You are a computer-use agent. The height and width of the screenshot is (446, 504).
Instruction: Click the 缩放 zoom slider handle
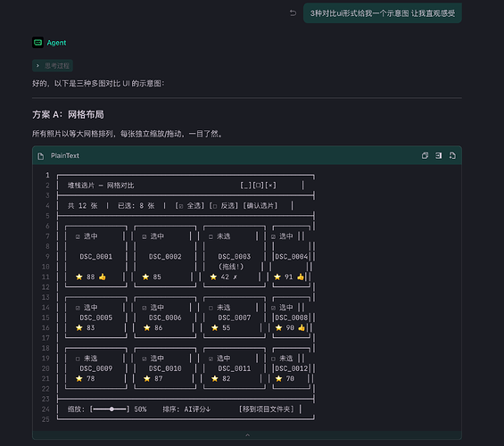point(112,409)
